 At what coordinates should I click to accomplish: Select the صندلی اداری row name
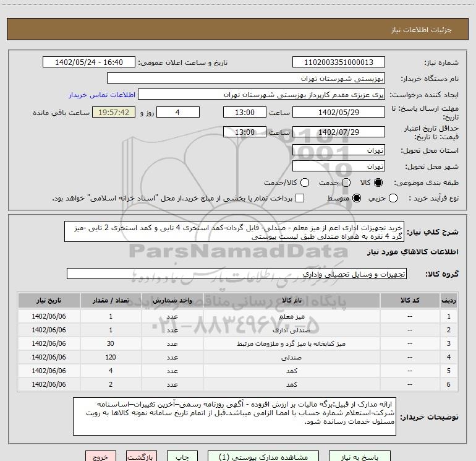click(x=291, y=330)
